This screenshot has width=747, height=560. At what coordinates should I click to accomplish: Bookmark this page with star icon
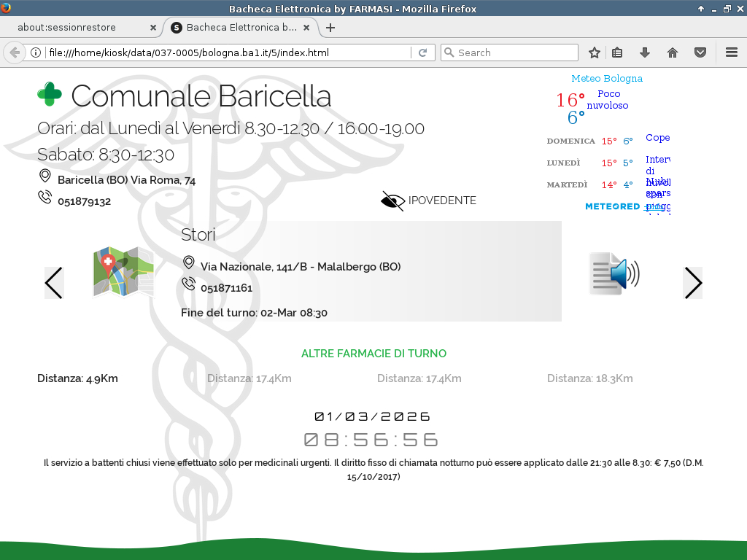(x=595, y=52)
